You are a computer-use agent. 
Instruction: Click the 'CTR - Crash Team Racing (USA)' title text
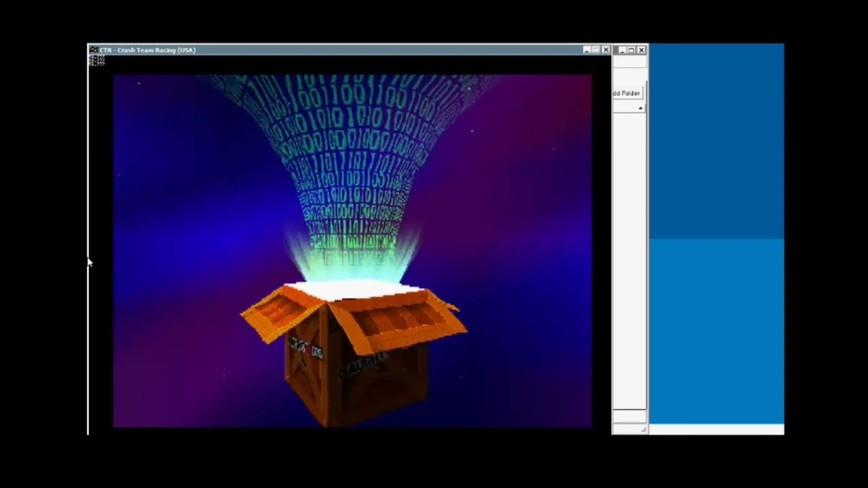point(147,50)
